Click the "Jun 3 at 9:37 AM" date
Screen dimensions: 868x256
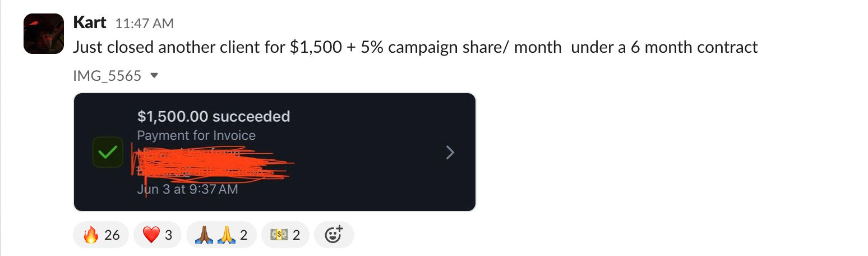pyautogui.click(x=187, y=189)
